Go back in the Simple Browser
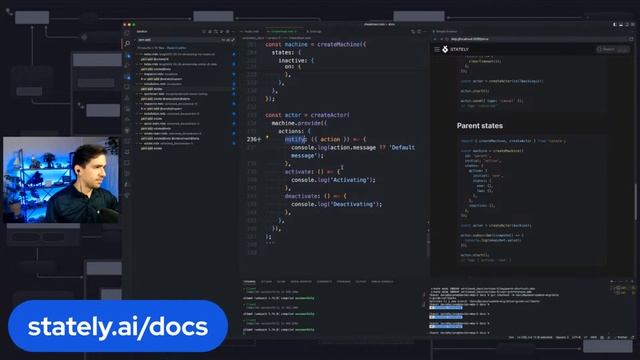640x360 pixels. [x=435, y=39]
